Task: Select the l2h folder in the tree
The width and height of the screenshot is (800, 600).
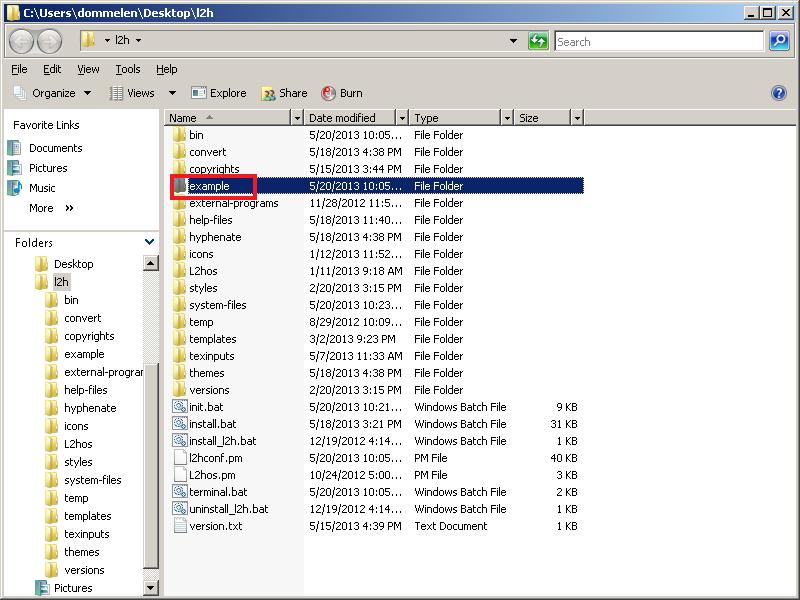Action: [61, 282]
